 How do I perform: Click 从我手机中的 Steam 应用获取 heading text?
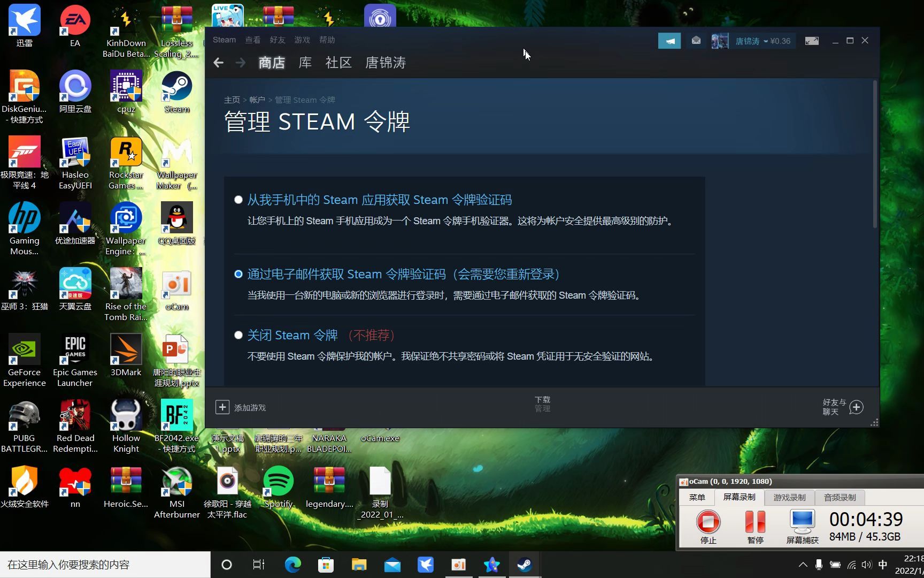click(380, 200)
